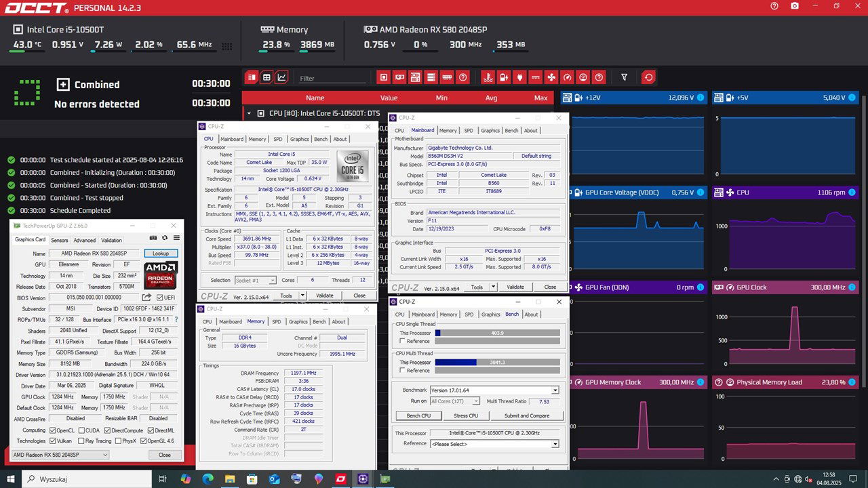Enable Multi Thread Reference checkbox in CPU-Z Bench

[401, 370]
